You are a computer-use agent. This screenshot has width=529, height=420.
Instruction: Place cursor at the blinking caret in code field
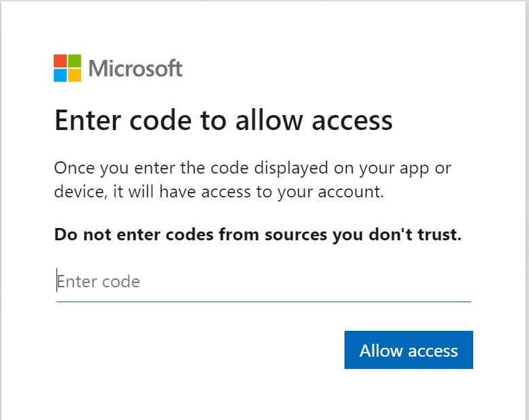57,280
